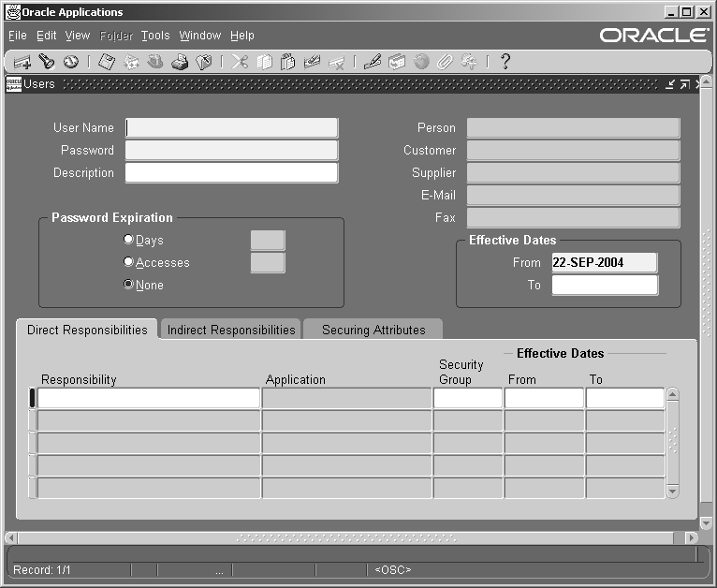717x588 pixels.
Task: Click the Person field
Action: pyautogui.click(x=574, y=127)
